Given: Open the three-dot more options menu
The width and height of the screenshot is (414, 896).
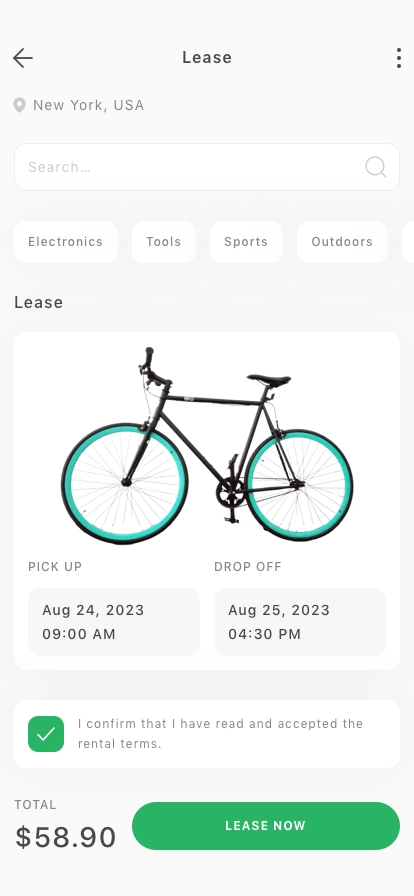Looking at the screenshot, I should click(399, 58).
